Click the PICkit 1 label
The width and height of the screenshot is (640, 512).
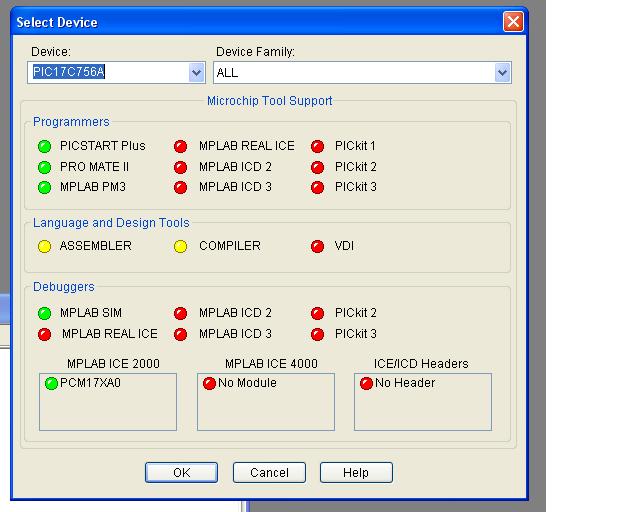[355, 146]
